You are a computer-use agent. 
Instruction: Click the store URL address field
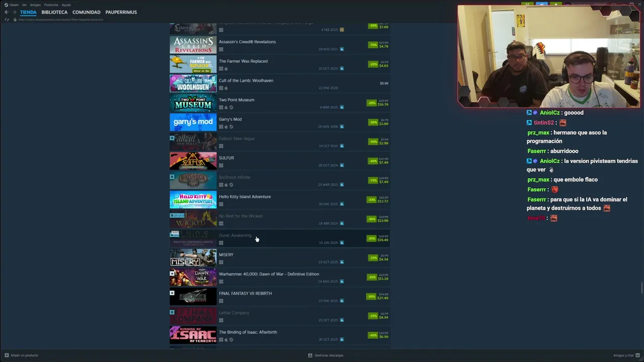[61, 20]
